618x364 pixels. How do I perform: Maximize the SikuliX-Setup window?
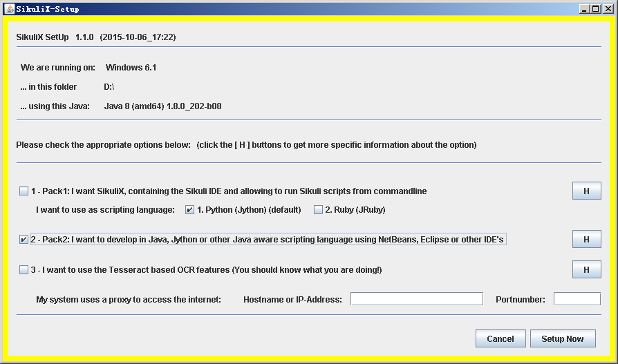[596, 9]
